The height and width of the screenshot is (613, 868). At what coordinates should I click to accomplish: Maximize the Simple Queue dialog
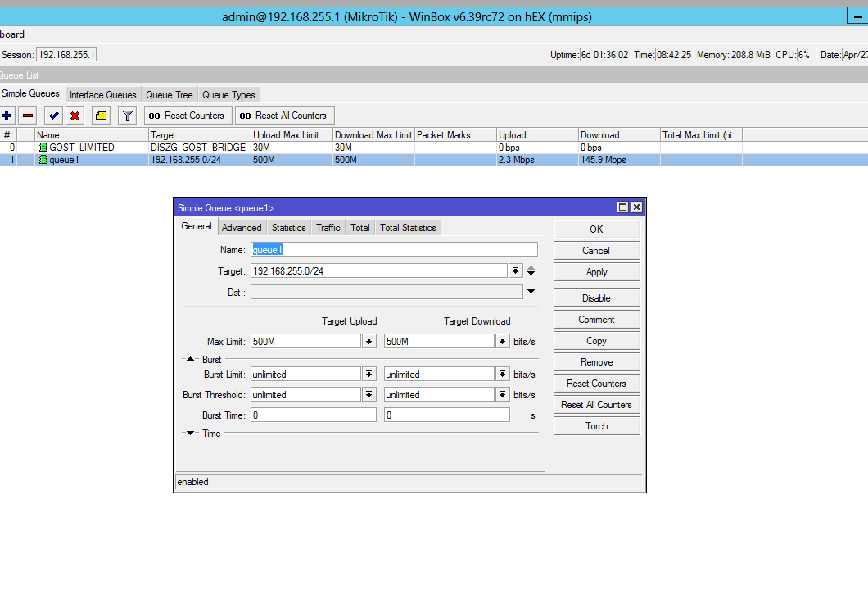622,207
